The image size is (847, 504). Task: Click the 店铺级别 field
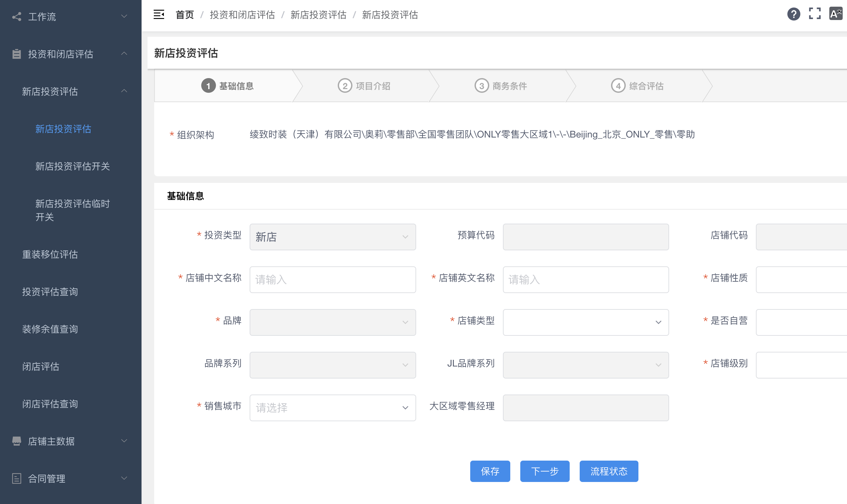click(x=802, y=365)
